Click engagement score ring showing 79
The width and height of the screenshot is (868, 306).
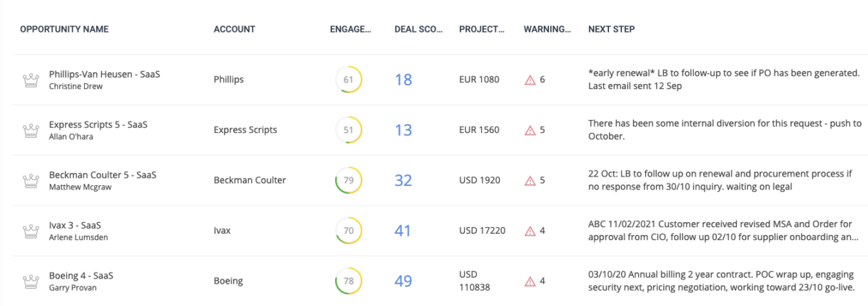point(349,180)
